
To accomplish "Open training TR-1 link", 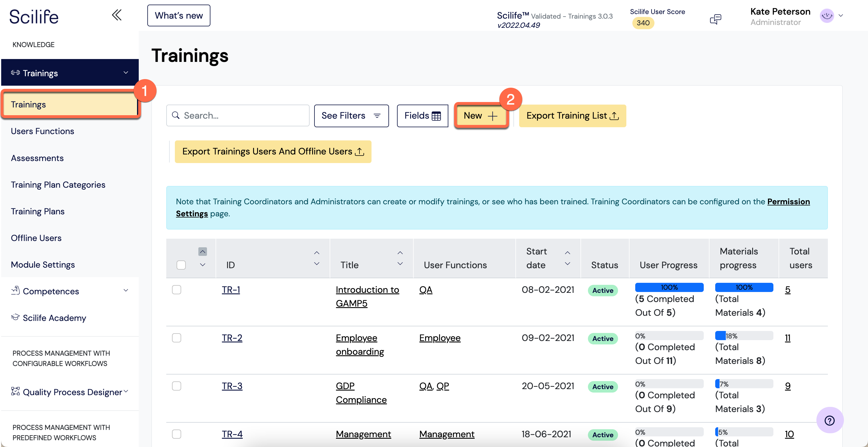I will (231, 290).
